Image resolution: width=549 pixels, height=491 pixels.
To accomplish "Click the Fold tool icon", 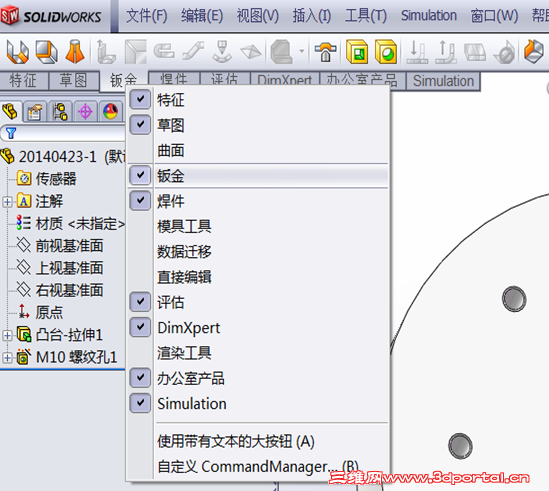I will pyautogui.click(x=445, y=52).
